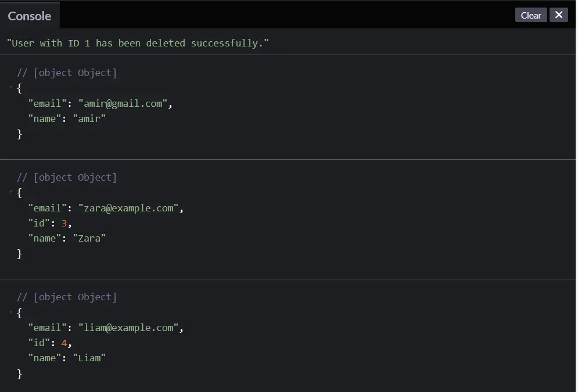This screenshot has width=578, height=392.
Task: Click the name value "Zara"
Action: 89,238
